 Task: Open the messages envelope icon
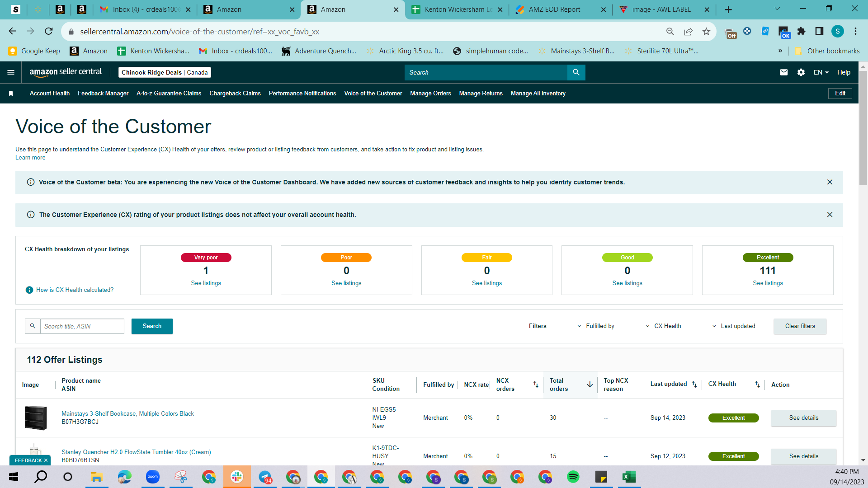[784, 72]
